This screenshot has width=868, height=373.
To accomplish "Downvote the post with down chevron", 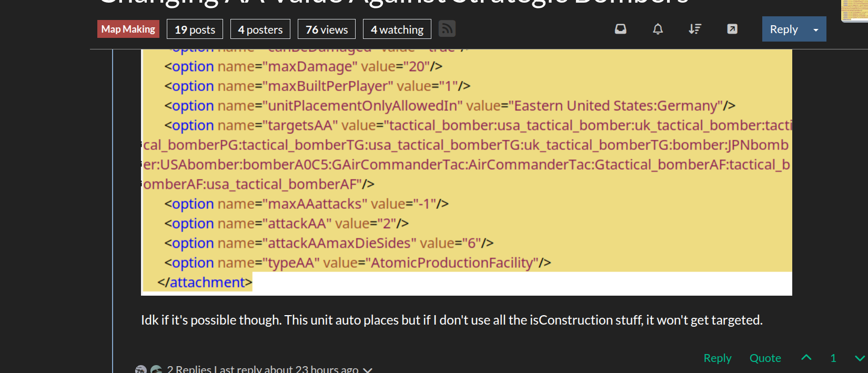I will 860,358.
